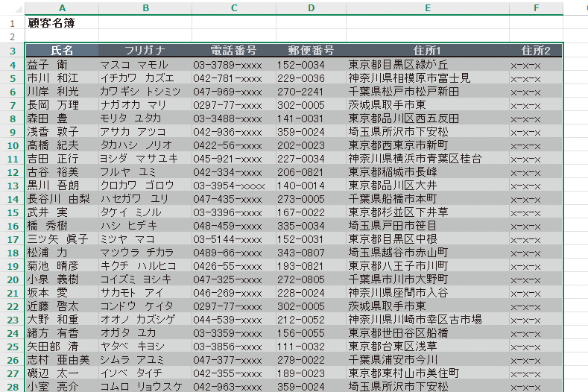Viewport: 588px width, 392px height.
Task: Select column C header
Action: coord(234,8)
